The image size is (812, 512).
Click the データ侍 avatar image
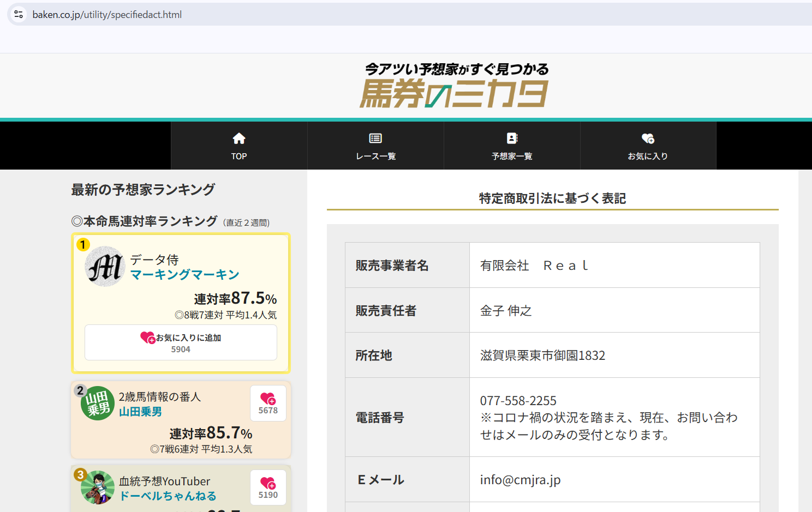[x=105, y=266]
